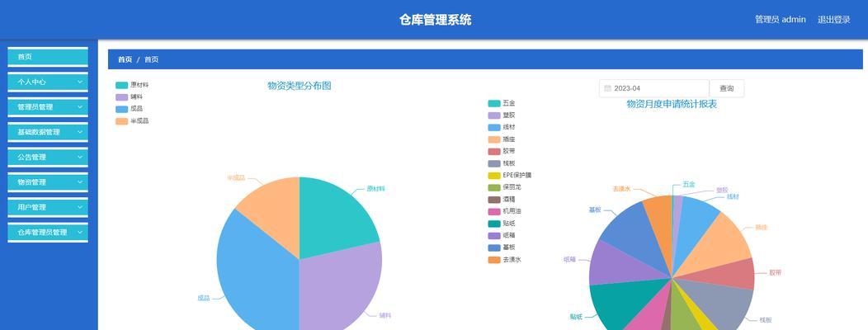Toggle the 纸箱 legend entry
This screenshot has height=330, width=868.
click(502, 235)
